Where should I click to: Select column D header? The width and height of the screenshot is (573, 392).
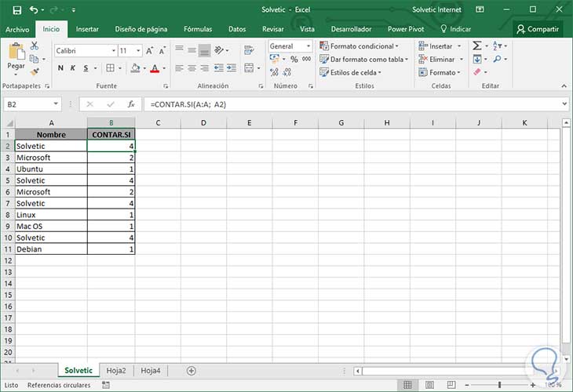click(203, 123)
